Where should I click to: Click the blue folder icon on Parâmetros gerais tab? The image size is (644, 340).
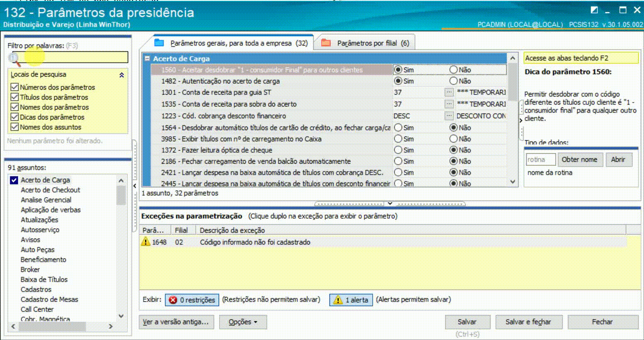point(159,42)
